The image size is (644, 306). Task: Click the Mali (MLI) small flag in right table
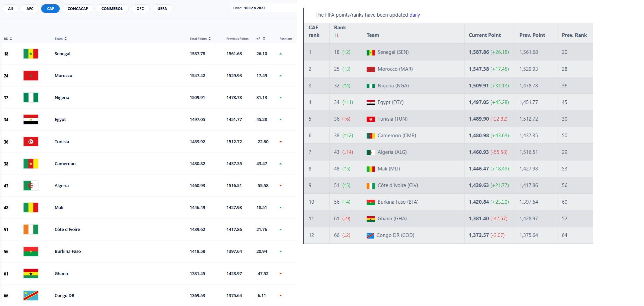pos(371,169)
